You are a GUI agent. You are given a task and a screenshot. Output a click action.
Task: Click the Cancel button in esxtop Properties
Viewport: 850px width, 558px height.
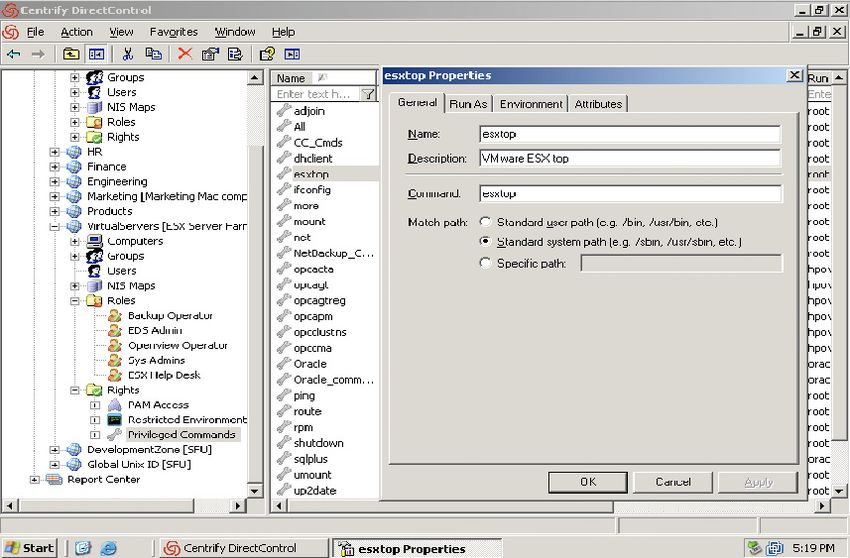[673, 482]
